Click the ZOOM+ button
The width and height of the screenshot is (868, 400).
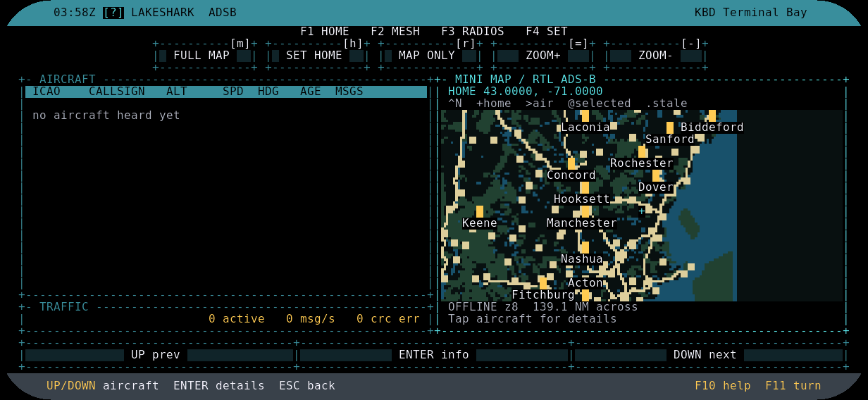543,56
